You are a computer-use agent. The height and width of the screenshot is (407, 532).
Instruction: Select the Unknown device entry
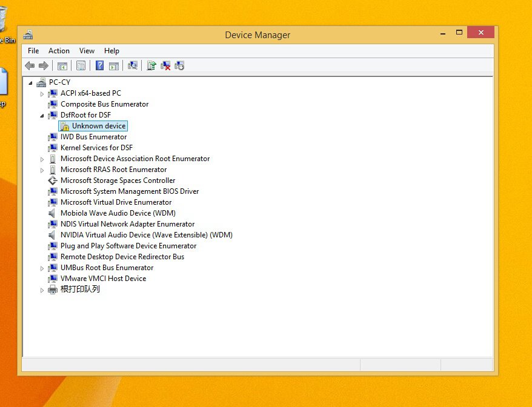tap(98, 126)
